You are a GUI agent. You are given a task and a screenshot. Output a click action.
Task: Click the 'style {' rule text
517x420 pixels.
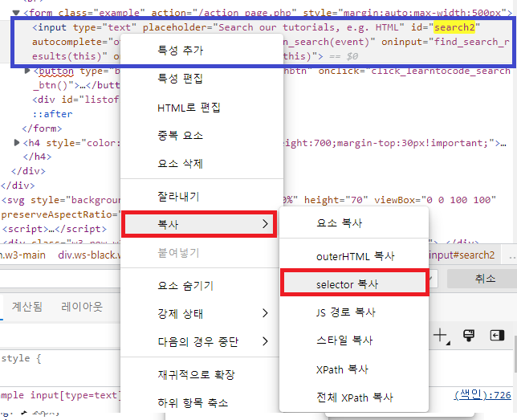coord(21,358)
